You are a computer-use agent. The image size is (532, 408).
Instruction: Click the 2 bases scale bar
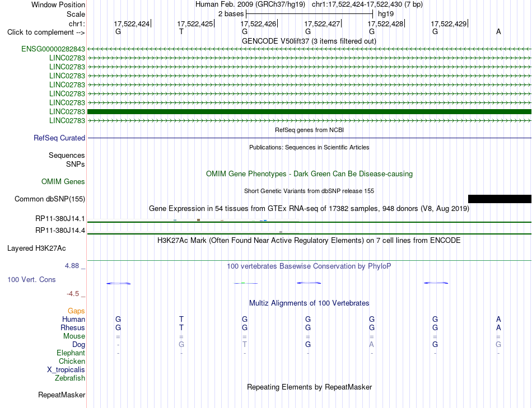[310, 14]
